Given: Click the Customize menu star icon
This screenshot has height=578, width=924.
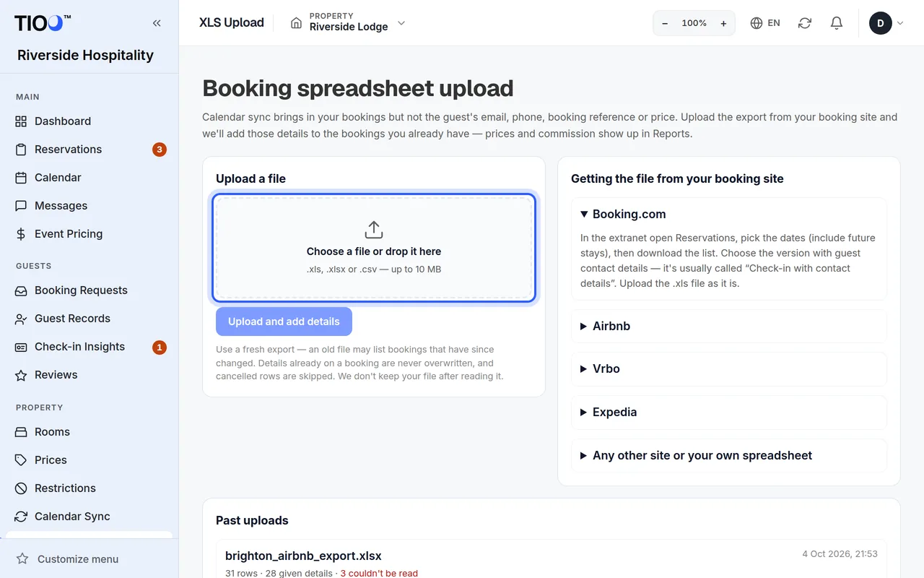Looking at the screenshot, I should (22, 558).
